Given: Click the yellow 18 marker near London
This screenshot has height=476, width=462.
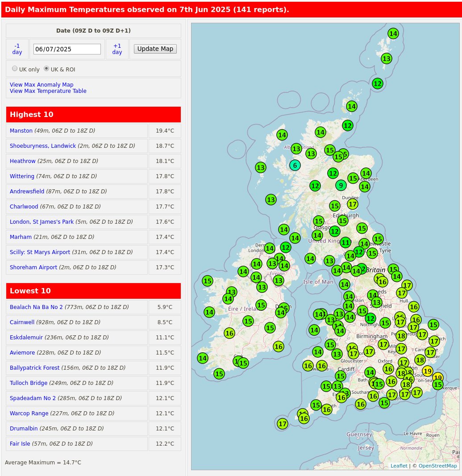Looking at the screenshot, I should pos(402,372).
